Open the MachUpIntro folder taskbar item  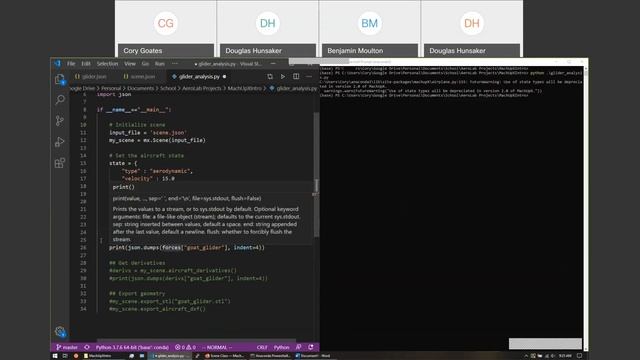click(97, 356)
